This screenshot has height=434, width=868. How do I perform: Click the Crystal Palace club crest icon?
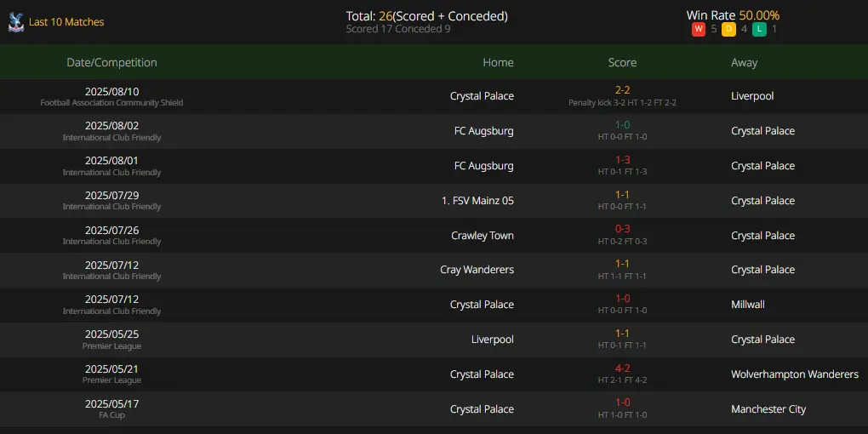coord(16,22)
